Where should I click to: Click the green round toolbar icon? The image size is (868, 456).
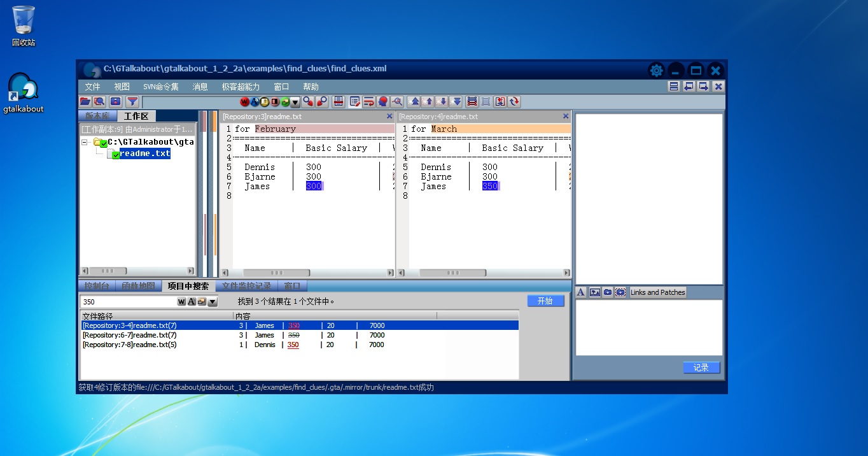285,102
